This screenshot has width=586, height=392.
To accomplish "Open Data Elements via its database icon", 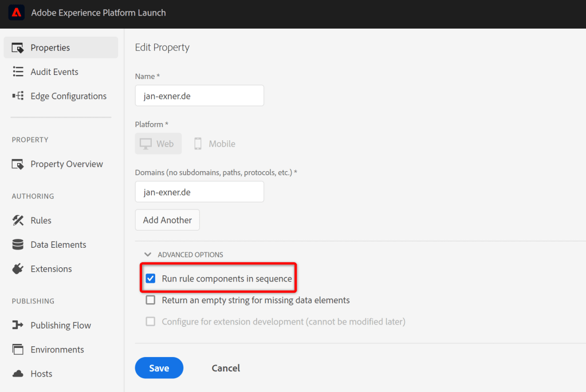I will [17, 244].
